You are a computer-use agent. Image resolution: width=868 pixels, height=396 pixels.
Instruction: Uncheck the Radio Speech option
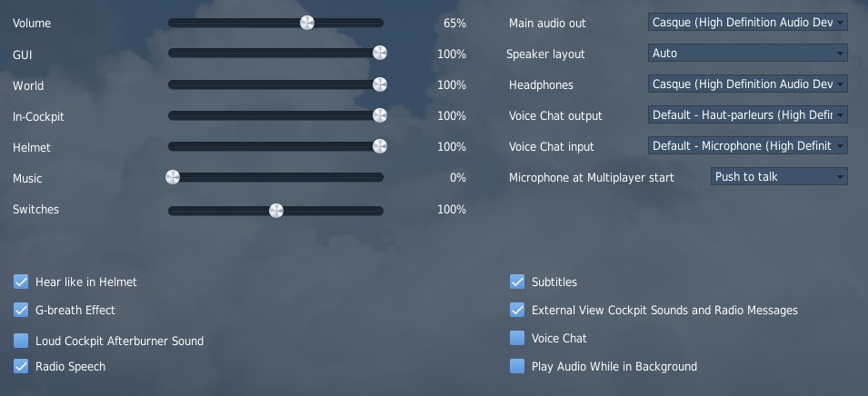(x=21, y=366)
